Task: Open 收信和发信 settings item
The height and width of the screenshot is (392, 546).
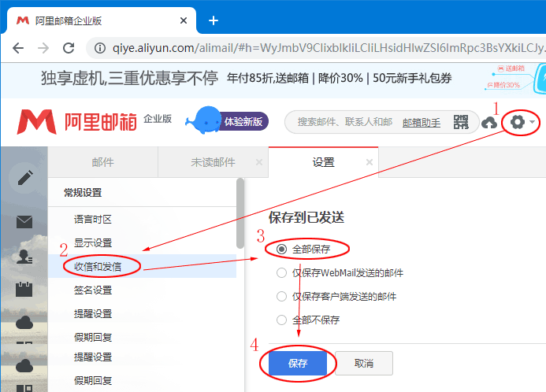Action: coord(98,266)
